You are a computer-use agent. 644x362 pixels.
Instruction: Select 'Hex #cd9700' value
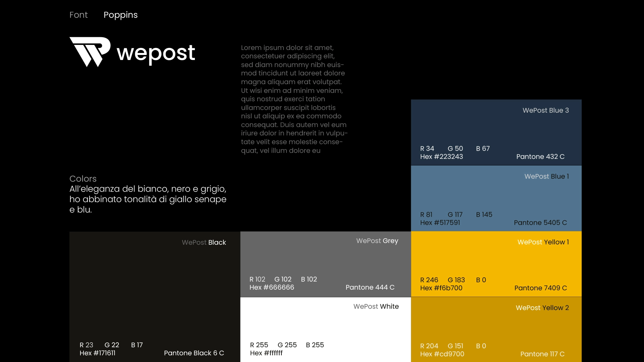442,354
